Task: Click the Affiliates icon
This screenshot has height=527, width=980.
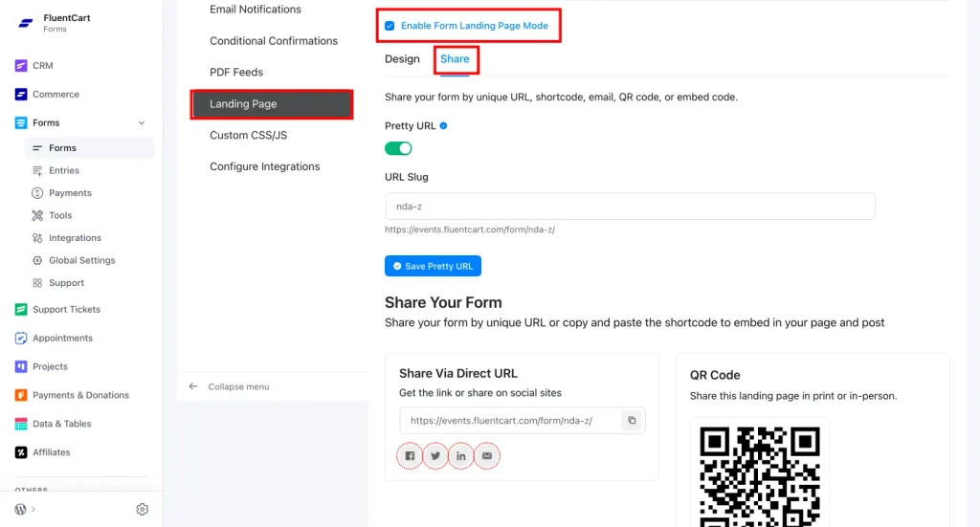Action: pyautogui.click(x=21, y=452)
